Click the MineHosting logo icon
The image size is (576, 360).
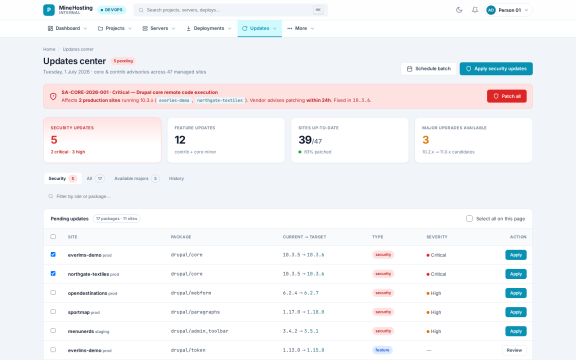(x=49, y=10)
